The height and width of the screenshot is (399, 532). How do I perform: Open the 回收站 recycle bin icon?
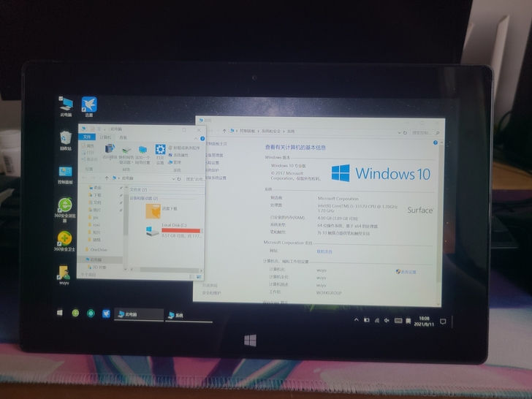(66, 140)
